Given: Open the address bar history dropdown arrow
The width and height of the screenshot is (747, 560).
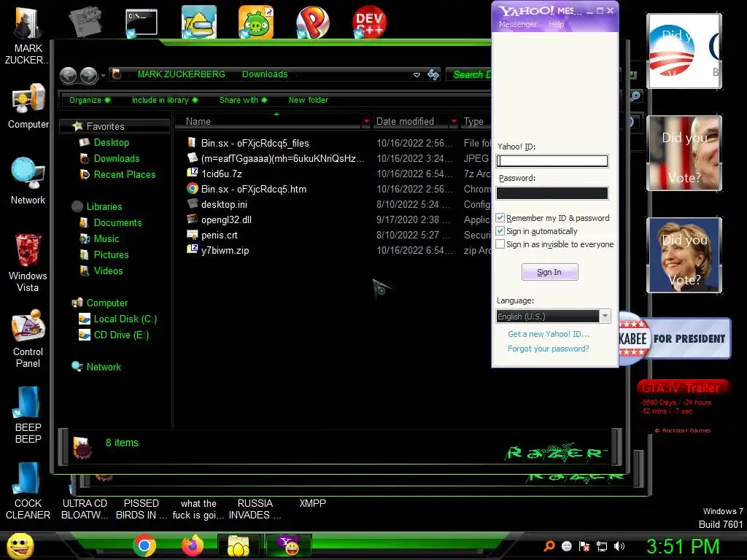Looking at the screenshot, I should coord(417,75).
